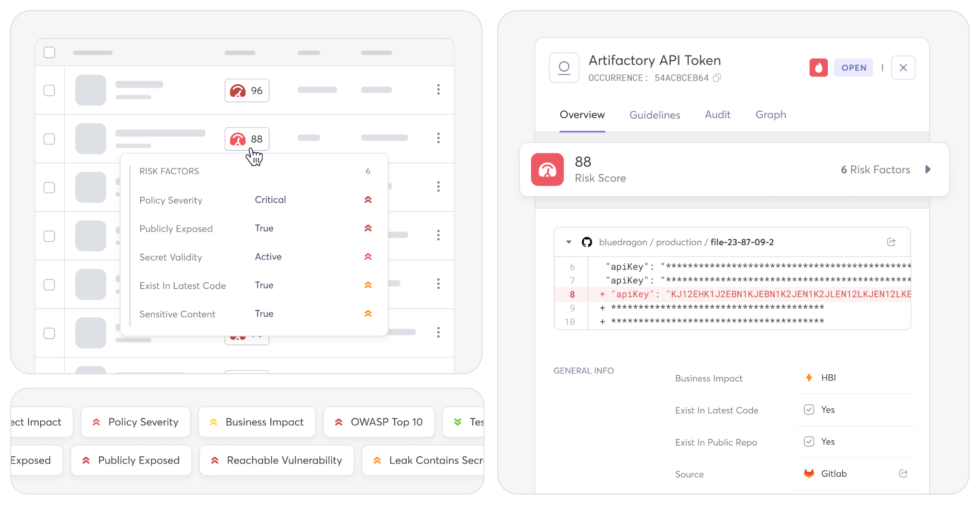Click the circle icon beside Artifactory API Token
The image size is (980, 505).
click(x=564, y=67)
